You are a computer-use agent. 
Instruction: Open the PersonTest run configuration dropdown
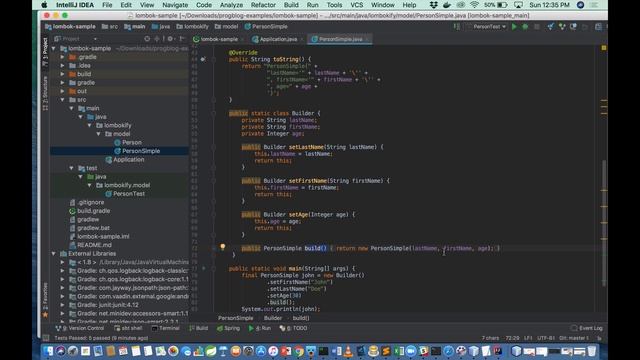488,27
